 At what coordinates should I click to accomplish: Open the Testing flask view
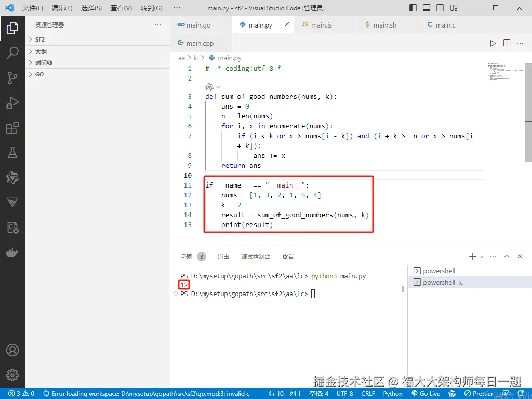pyautogui.click(x=12, y=153)
